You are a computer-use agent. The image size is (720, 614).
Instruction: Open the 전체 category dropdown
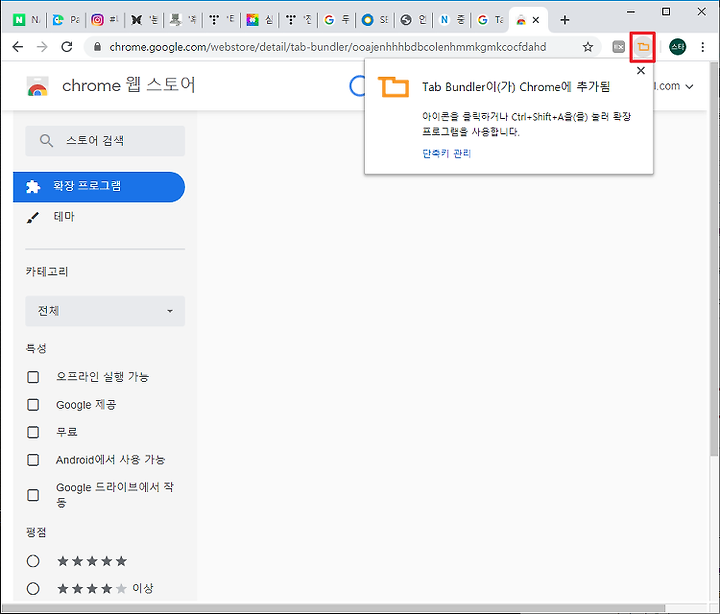click(x=105, y=311)
